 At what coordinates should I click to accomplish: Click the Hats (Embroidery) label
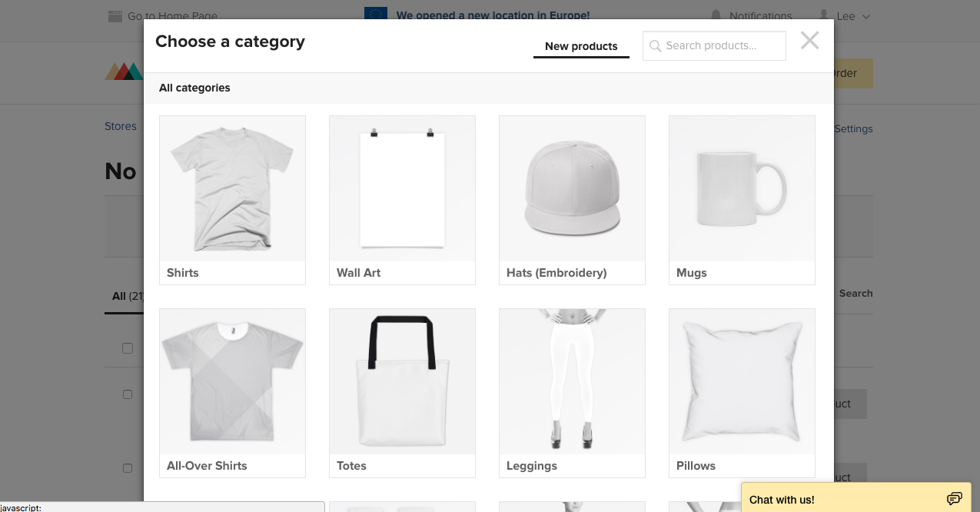(x=556, y=273)
